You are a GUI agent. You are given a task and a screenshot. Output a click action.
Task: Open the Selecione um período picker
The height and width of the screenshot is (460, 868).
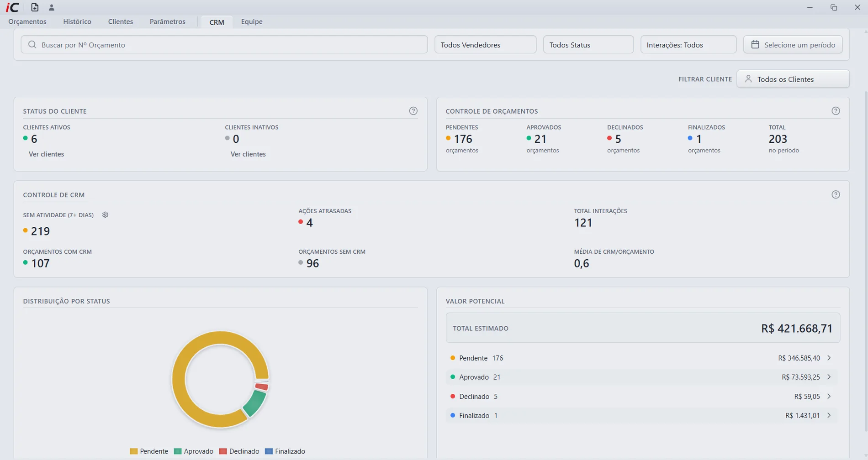point(793,45)
